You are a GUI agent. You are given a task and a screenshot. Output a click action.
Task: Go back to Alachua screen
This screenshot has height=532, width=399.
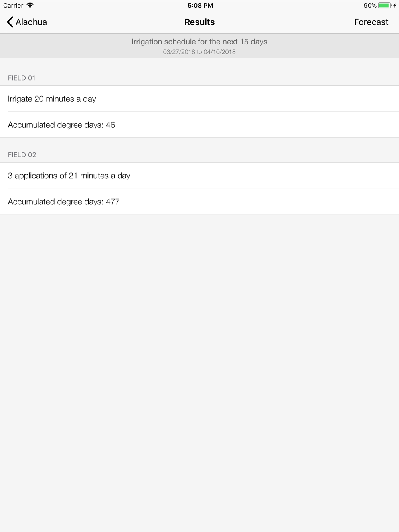27,22
